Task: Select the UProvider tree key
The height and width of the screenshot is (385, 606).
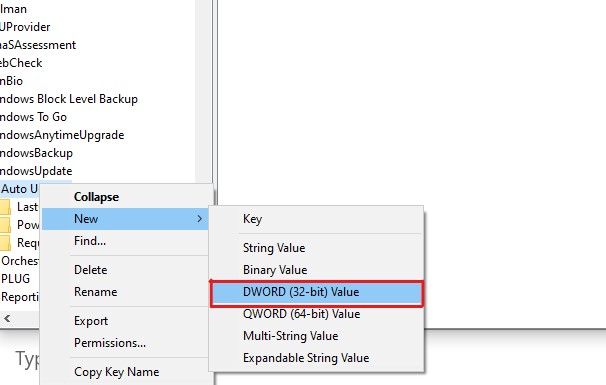Action: point(25,27)
